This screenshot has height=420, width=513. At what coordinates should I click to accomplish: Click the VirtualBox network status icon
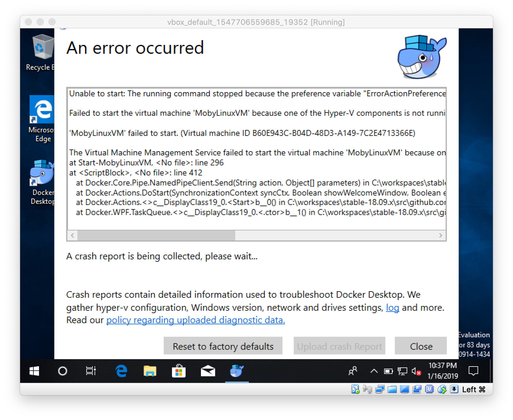coord(380,389)
